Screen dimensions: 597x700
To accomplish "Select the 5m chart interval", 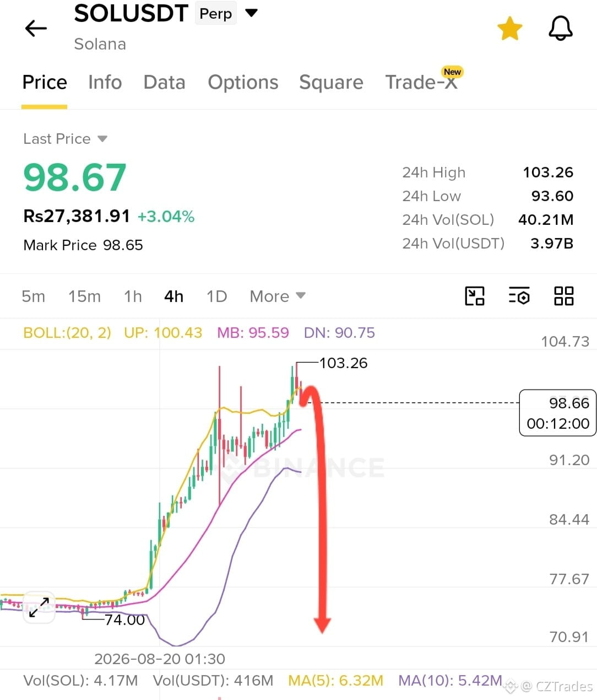I will coord(33,297).
